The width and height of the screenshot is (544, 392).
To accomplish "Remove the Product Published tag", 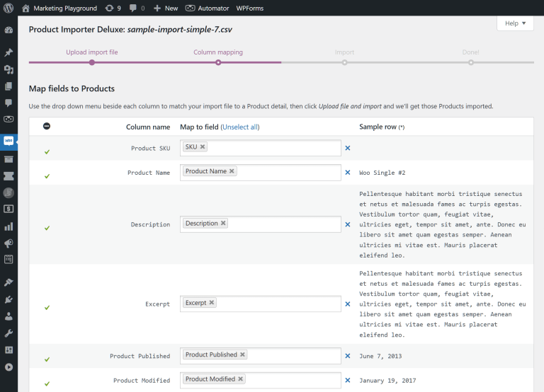I will (242, 354).
